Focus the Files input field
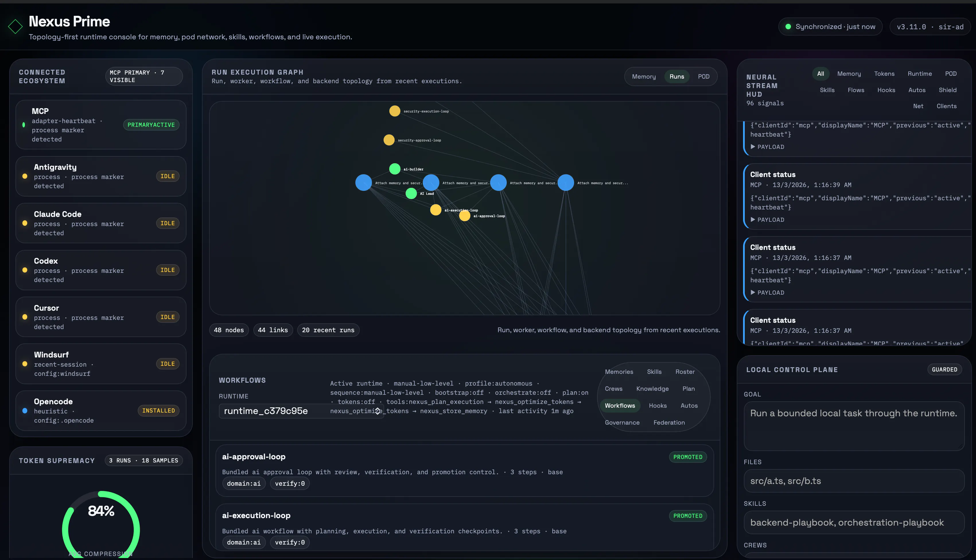The height and width of the screenshot is (560, 976). 854,481
